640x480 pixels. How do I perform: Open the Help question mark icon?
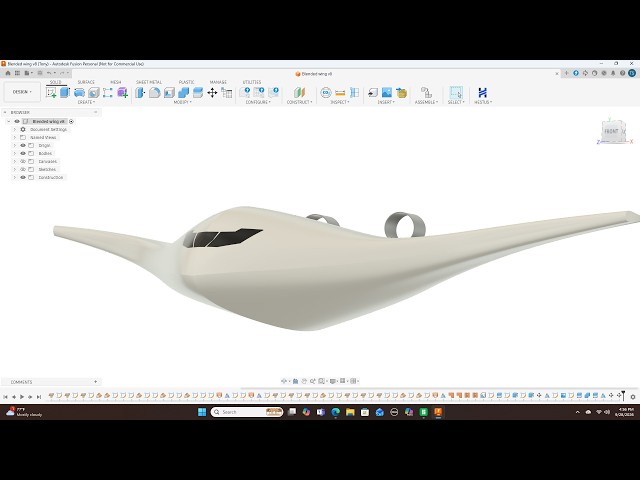click(622, 73)
